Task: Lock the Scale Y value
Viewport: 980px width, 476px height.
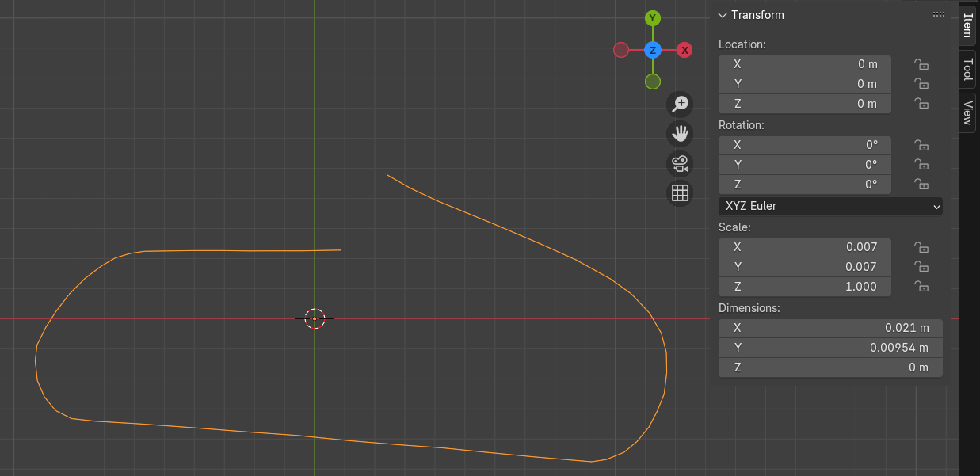Action: (921, 267)
